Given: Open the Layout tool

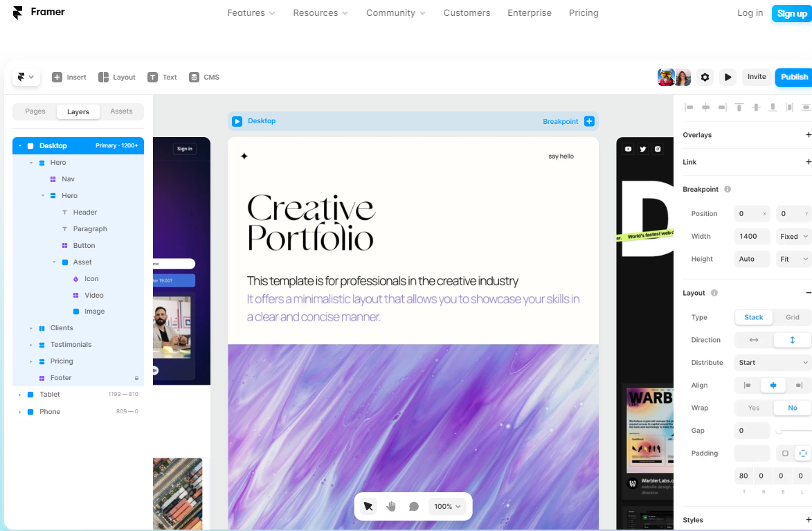Looking at the screenshot, I should coord(117,77).
